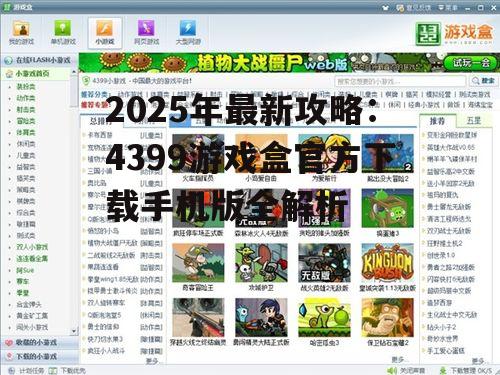Open the 捣蛋猪3 green pig thumbnail

click(x=387, y=208)
